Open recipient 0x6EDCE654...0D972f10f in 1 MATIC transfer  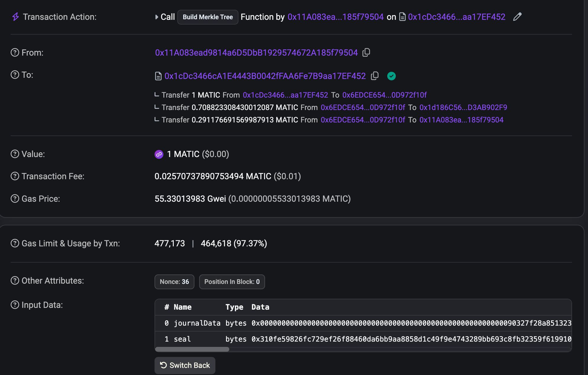(x=384, y=95)
